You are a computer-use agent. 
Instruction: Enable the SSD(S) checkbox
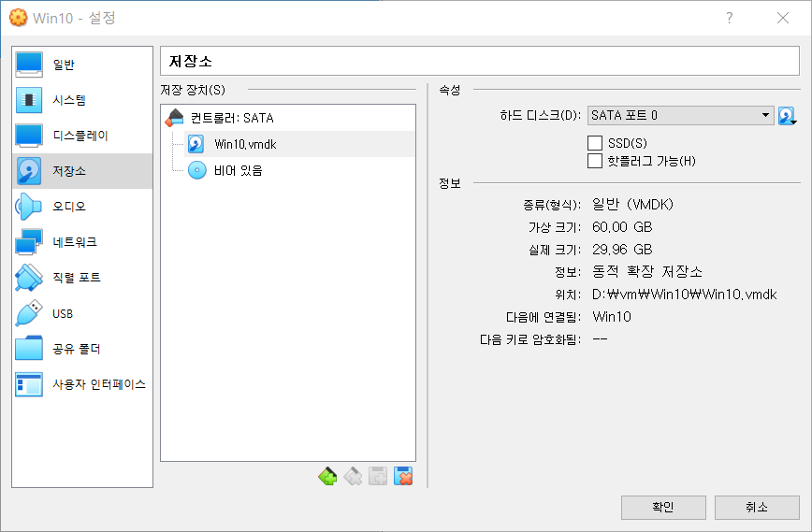tap(595, 143)
